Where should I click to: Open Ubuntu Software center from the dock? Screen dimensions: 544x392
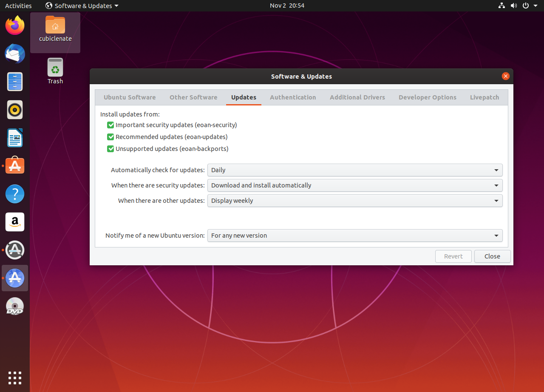pyautogui.click(x=15, y=166)
